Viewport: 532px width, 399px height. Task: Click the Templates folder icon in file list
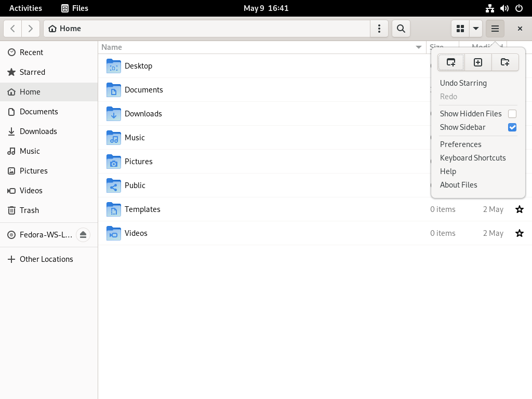click(114, 209)
